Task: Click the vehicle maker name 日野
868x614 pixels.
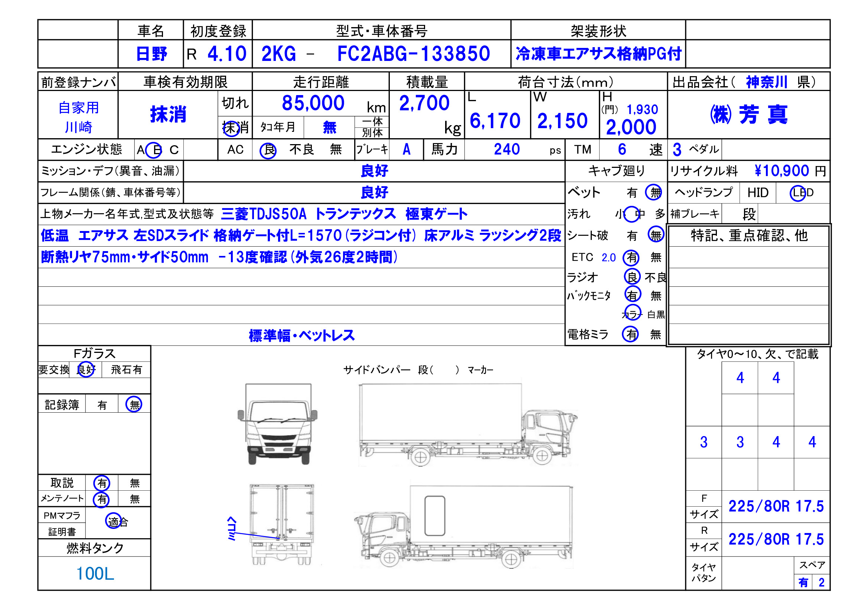Action: click(151, 54)
